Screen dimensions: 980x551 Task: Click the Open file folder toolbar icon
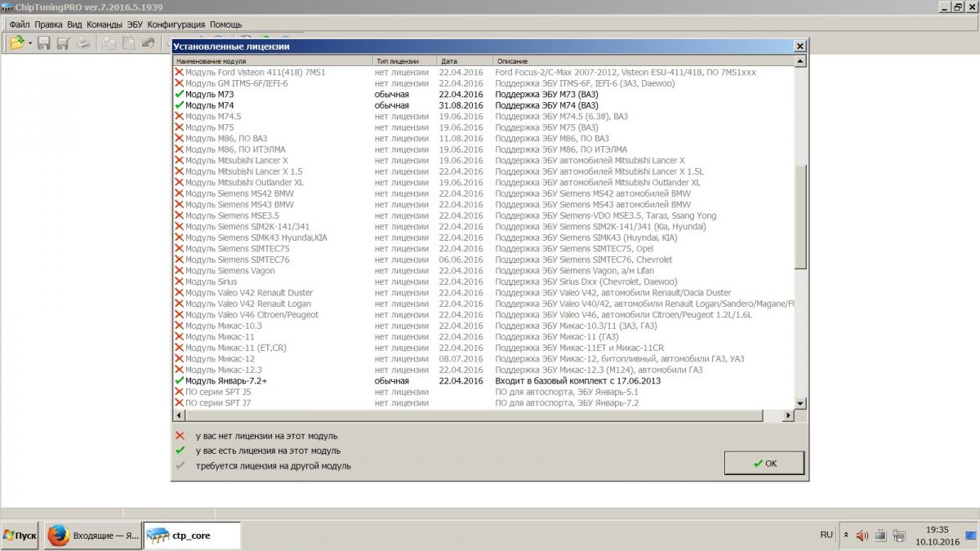[16, 42]
